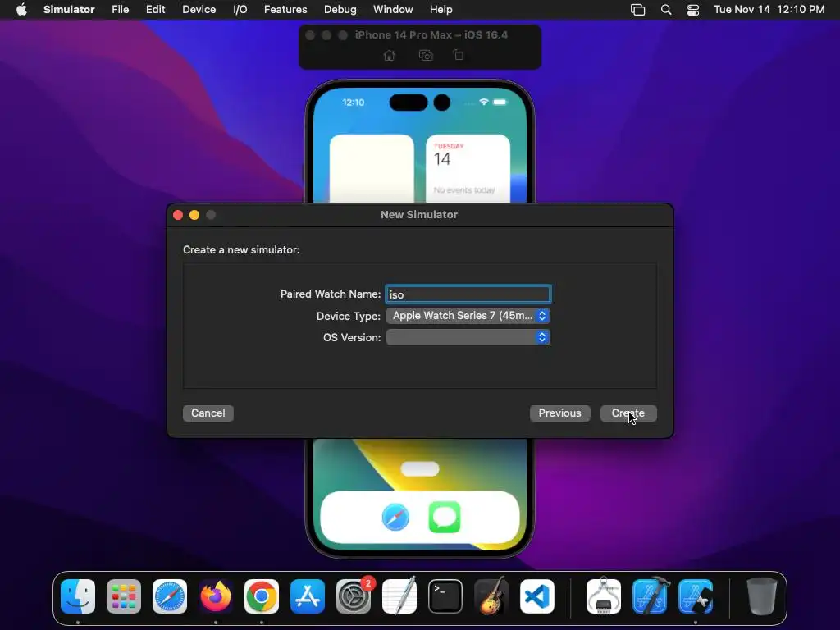Image resolution: width=840 pixels, height=630 pixels.
Task: Open Safari on the iPhone simulator dock
Action: [395, 518]
